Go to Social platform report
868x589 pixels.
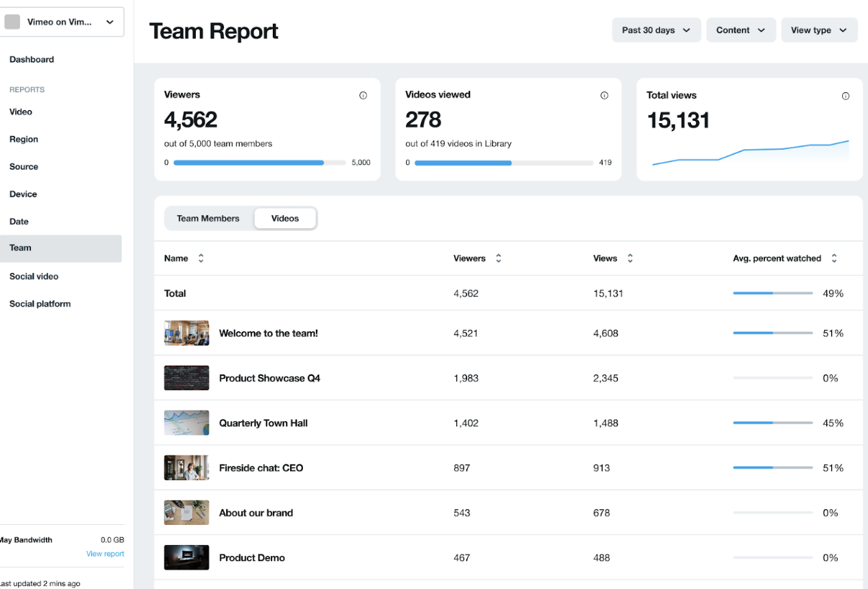40,304
